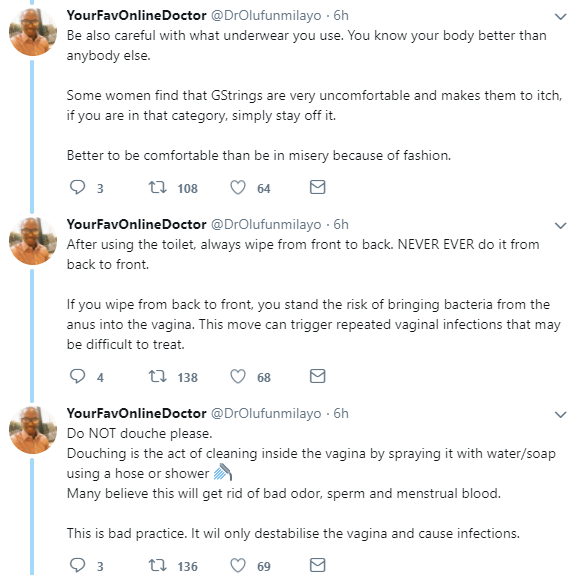Open profile avatar on the first tweet
The image size is (574, 575).
click(33, 32)
